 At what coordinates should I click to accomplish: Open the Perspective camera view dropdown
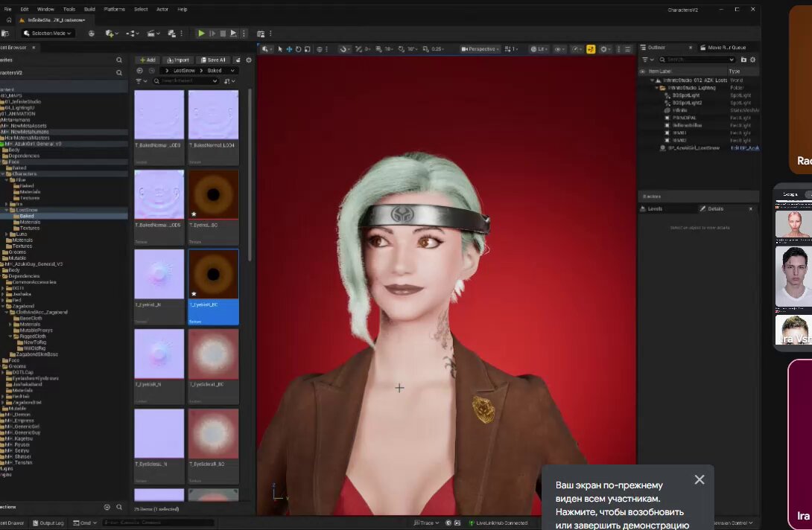coord(480,49)
